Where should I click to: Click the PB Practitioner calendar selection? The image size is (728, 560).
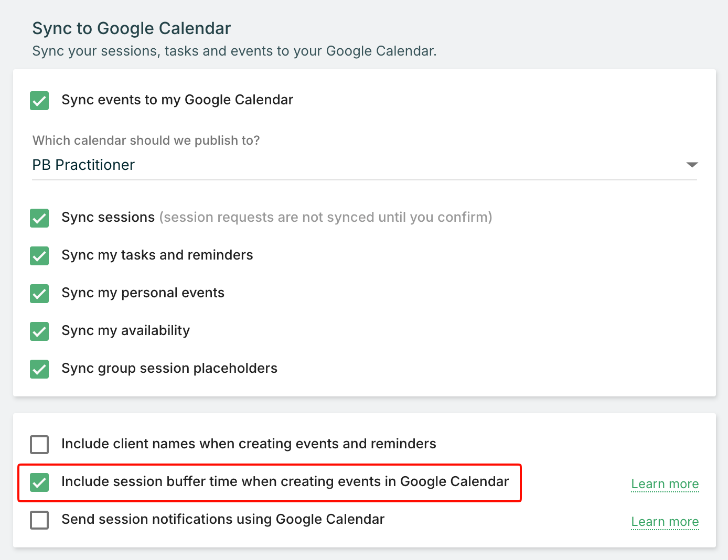point(84,165)
